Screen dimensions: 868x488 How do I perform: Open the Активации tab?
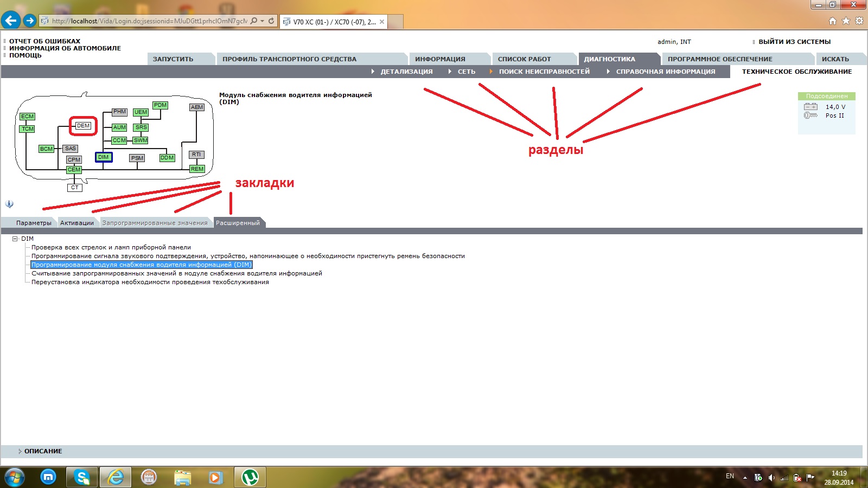(x=77, y=223)
